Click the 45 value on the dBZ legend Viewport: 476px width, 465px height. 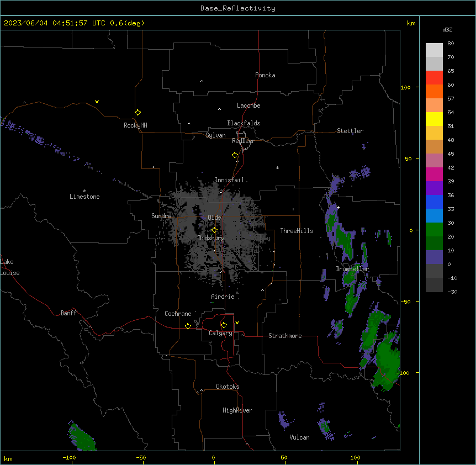point(451,154)
